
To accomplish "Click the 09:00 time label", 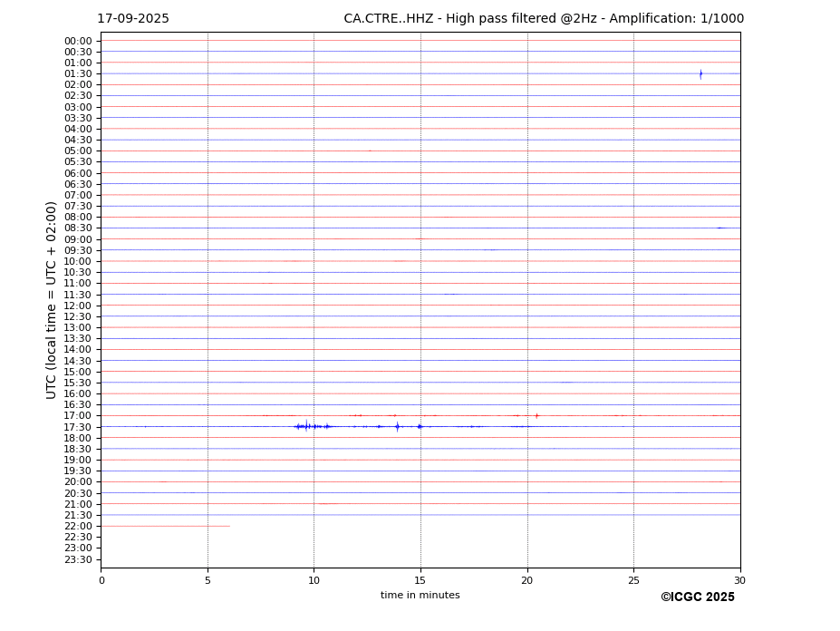I will click(78, 239).
